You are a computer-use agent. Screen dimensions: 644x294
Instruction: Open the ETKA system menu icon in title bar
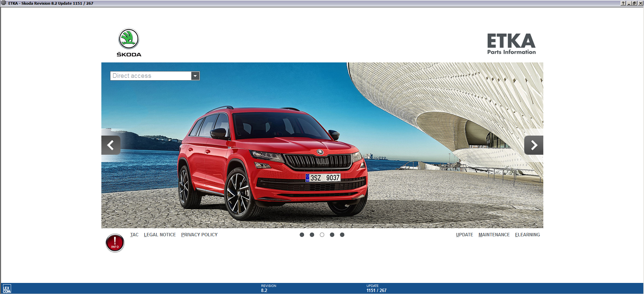(4, 3)
